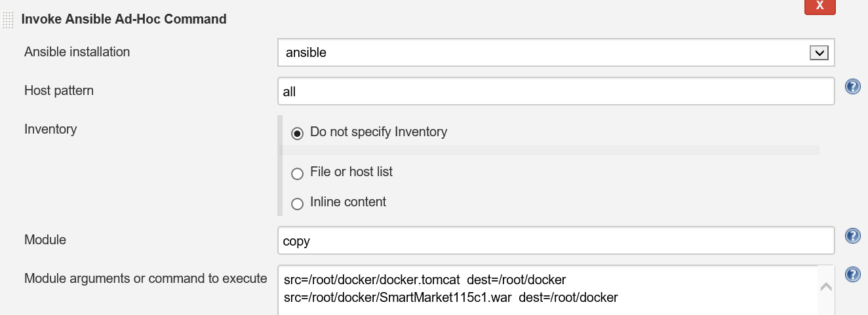Click the Ansible installation label

point(77,52)
